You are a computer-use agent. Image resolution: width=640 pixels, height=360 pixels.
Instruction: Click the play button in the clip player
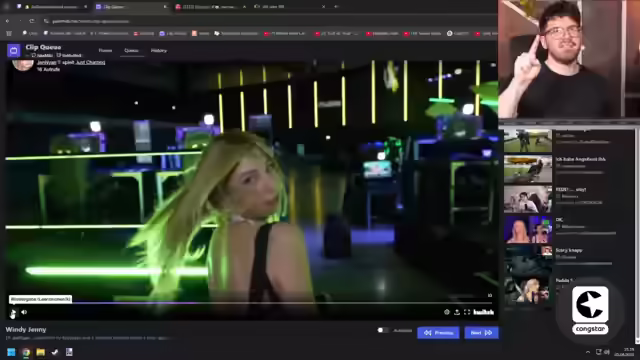pyautogui.click(x=13, y=312)
